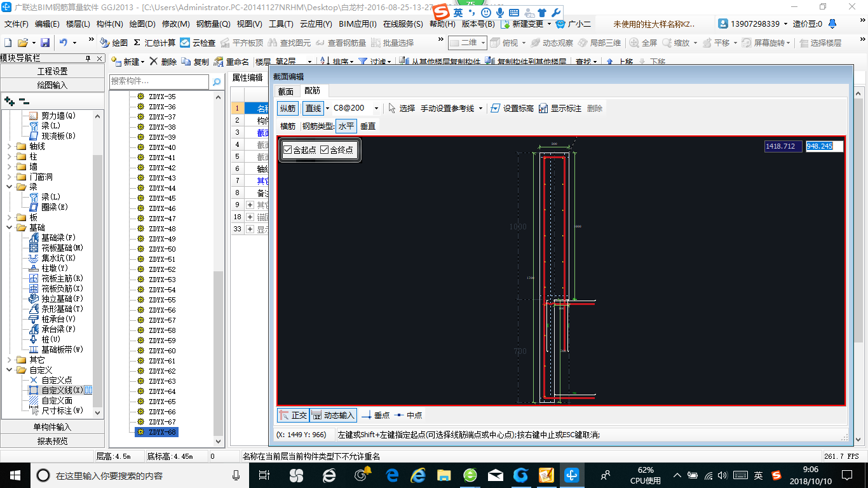Select 自定义点 custom point item

coord(51,380)
